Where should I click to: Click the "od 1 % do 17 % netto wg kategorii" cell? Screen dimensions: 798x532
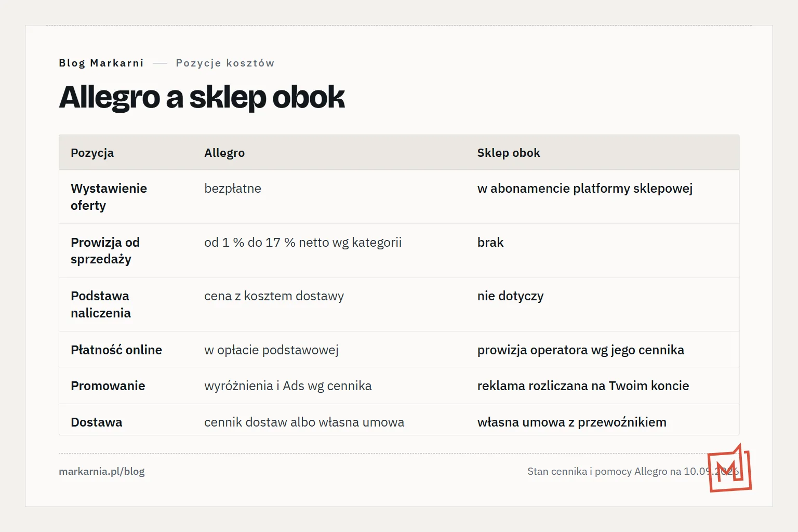click(x=303, y=242)
